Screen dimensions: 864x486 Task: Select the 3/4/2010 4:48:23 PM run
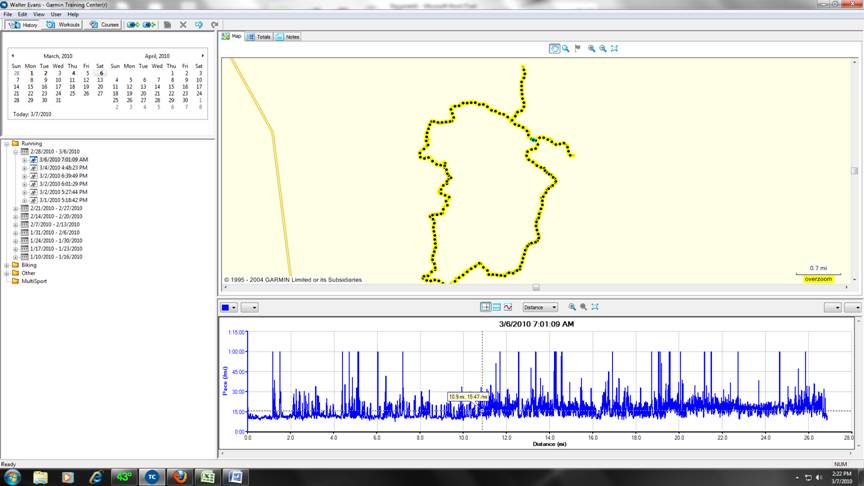(x=63, y=167)
